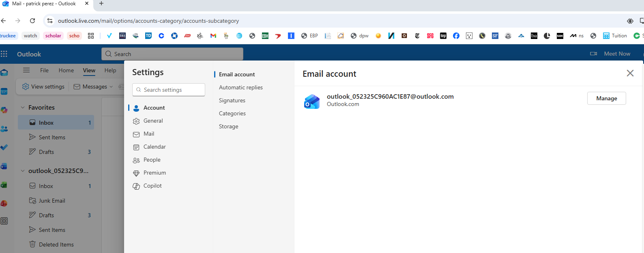The image size is (644, 253).
Task: Open the To Do checkmark app
Action: pos(4,147)
